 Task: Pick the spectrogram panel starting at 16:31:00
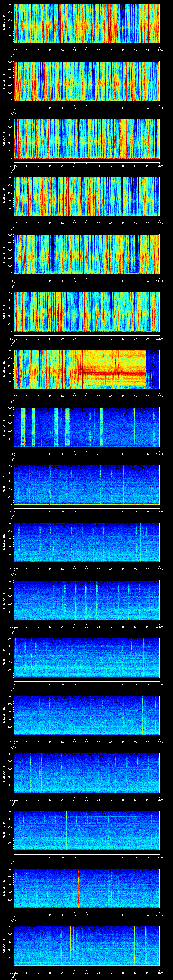click(86, 888)
